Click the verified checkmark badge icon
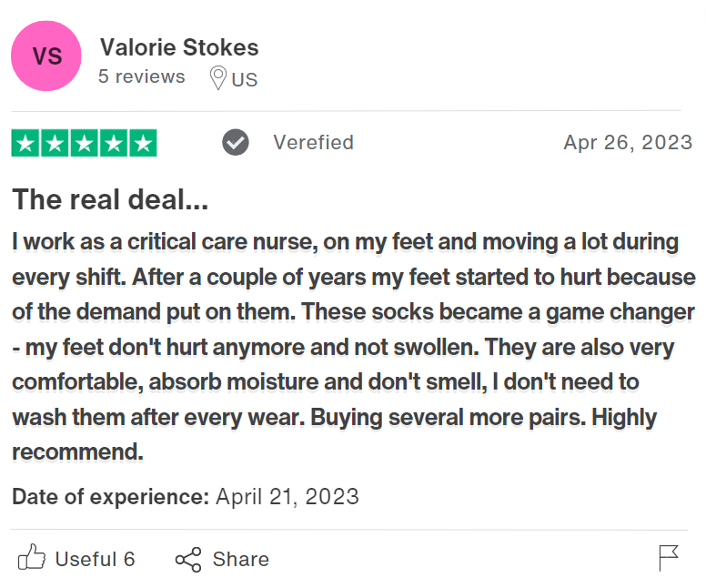706x588 pixels. tap(236, 143)
